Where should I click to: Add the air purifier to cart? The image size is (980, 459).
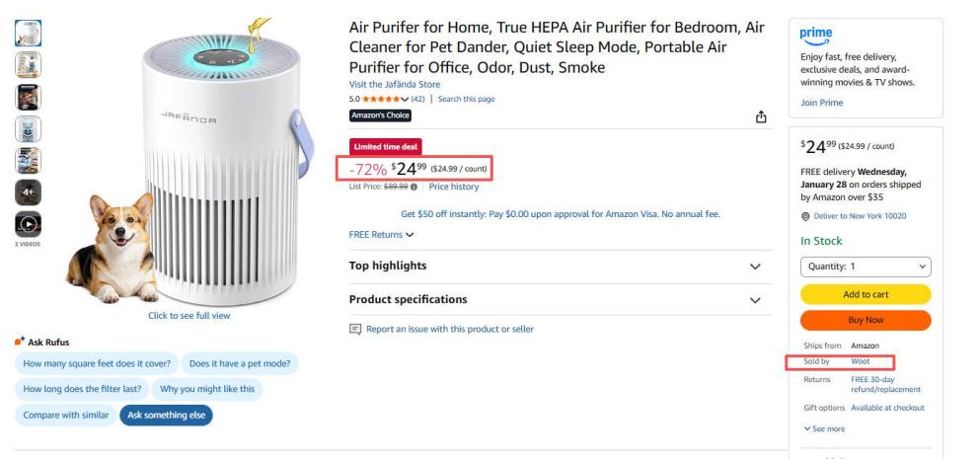click(865, 294)
